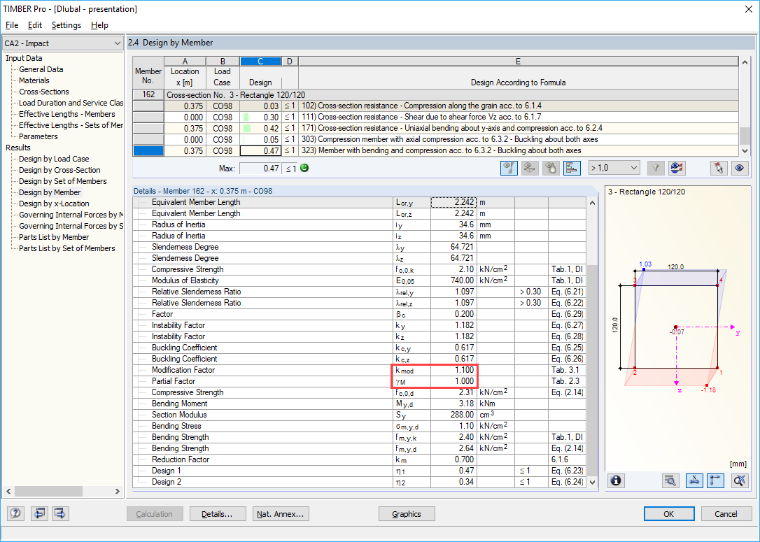Click the green max design status indicator
This screenshot has width=760, height=542.
[x=304, y=168]
